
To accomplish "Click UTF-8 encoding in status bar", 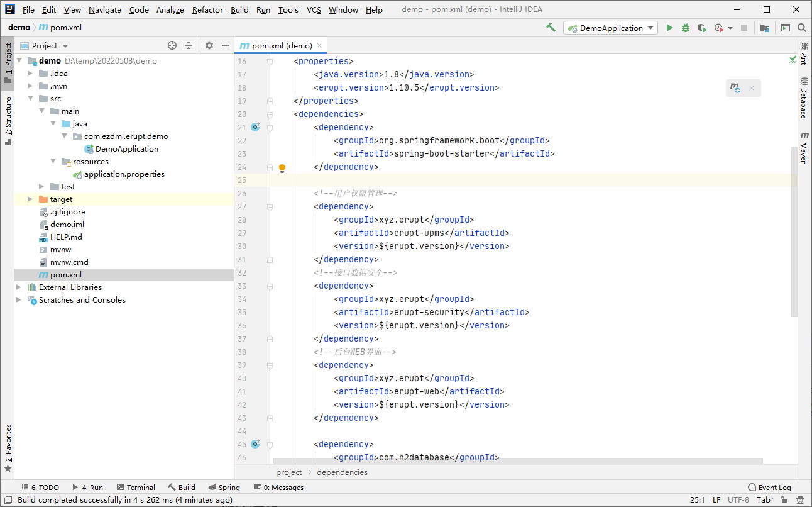I will point(738,500).
